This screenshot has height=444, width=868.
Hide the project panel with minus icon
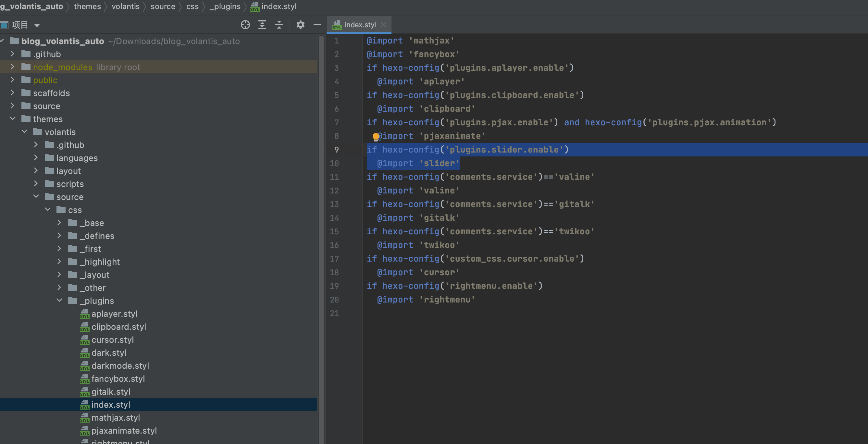point(317,25)
